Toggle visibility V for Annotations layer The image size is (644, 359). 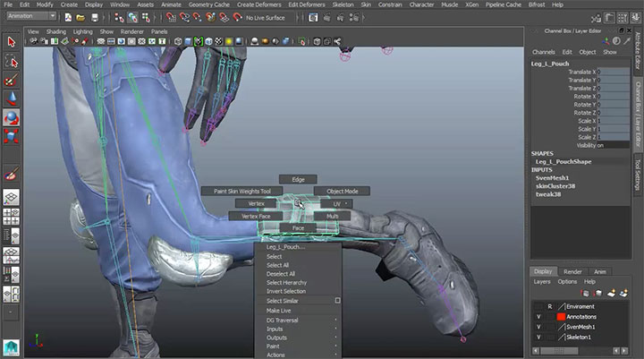point(538,317)
